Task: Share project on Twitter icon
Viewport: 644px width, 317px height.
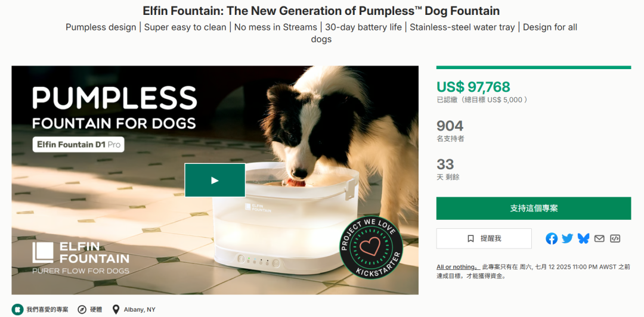Action: click(x=567, y=238)
